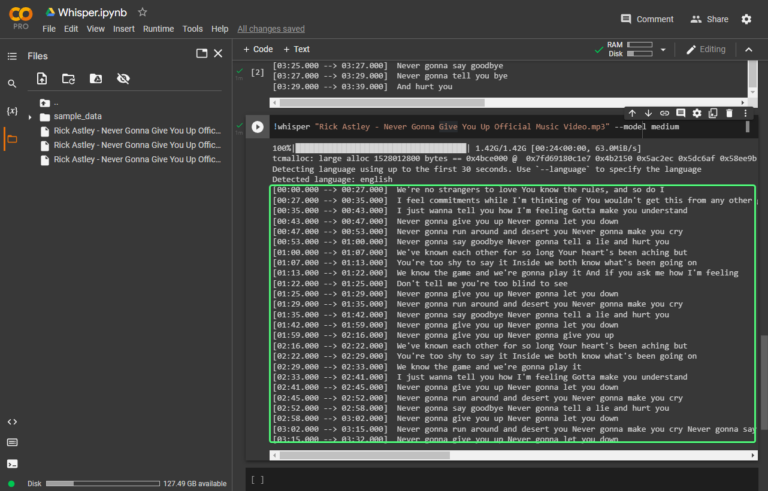Mount Google Drive from Files panel
The width and height of the screenshot is (768, 491).
tap(96, 78)
